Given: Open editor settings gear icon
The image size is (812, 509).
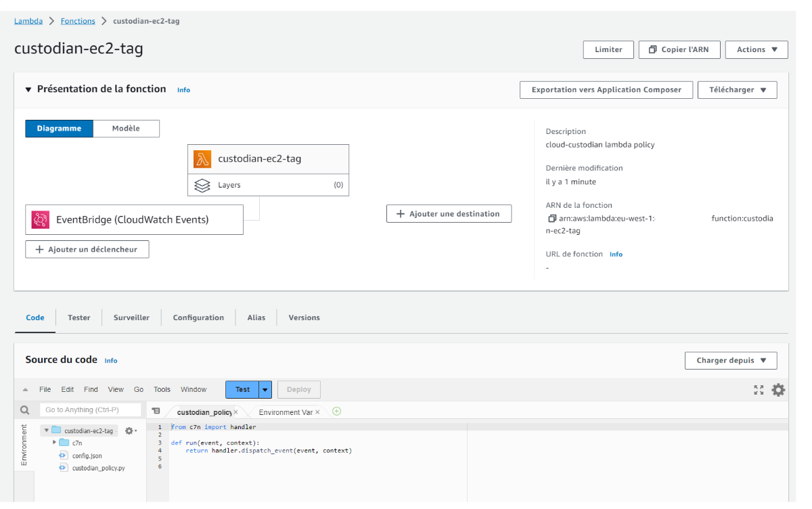Looking at the screenshot, I should (778, 390).
